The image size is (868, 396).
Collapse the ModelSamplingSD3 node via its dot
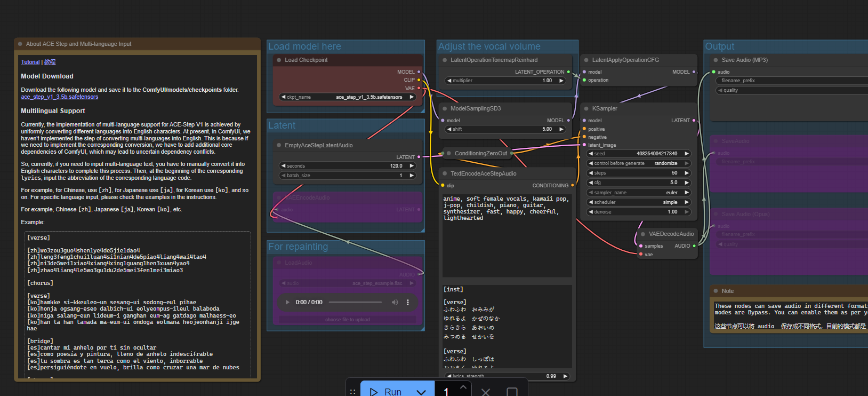(445, 108)
